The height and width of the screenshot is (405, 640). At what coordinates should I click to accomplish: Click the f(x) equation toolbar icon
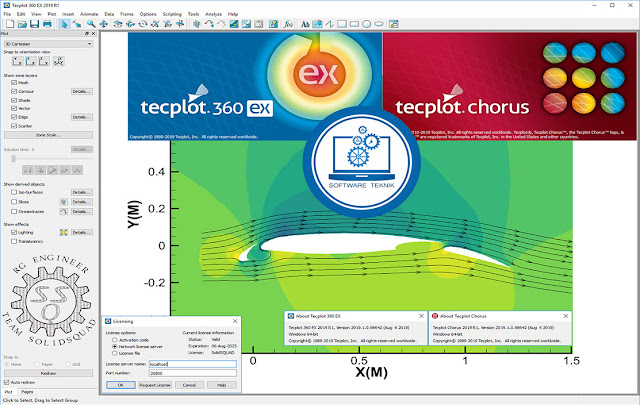point(288,24)
